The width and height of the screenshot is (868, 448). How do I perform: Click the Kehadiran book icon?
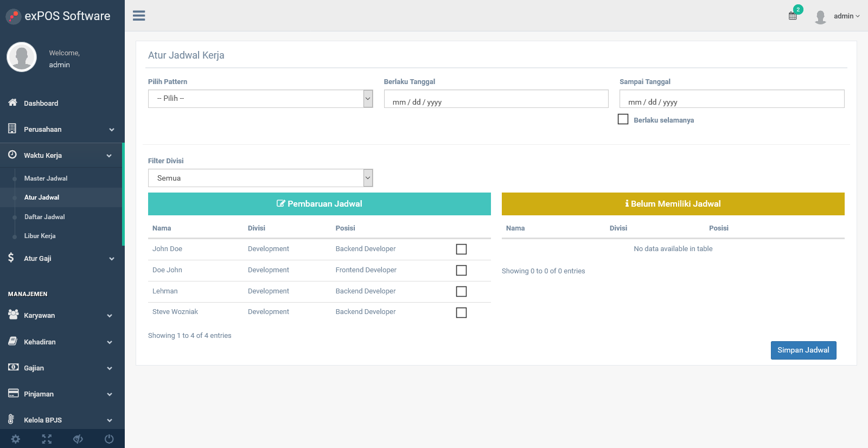tap(12, 341)
